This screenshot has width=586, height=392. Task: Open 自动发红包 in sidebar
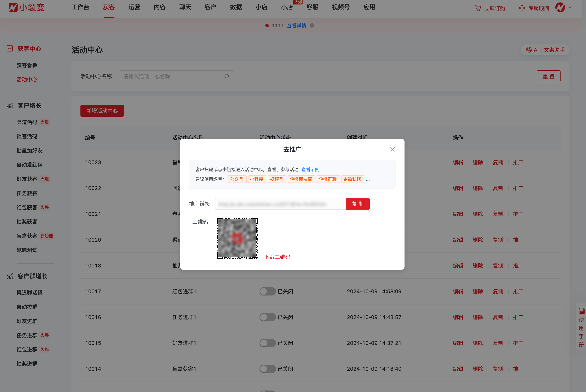(30, 165)
